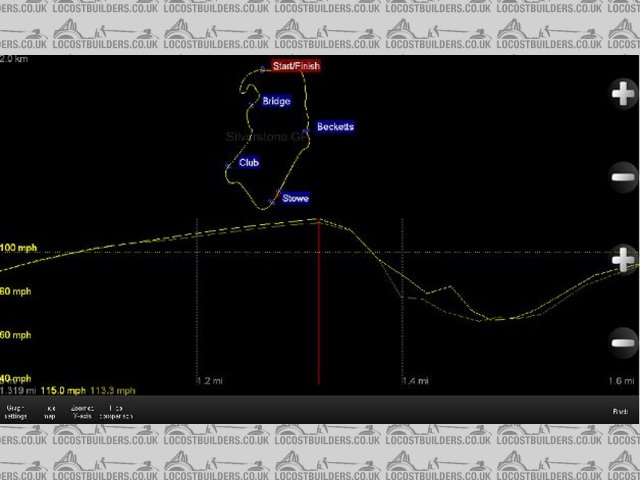
Task: Go Back from graph view
Action: point(620,411)
